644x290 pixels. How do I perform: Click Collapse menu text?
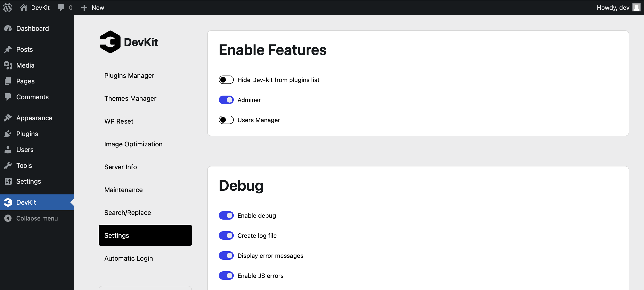point(37,218)
